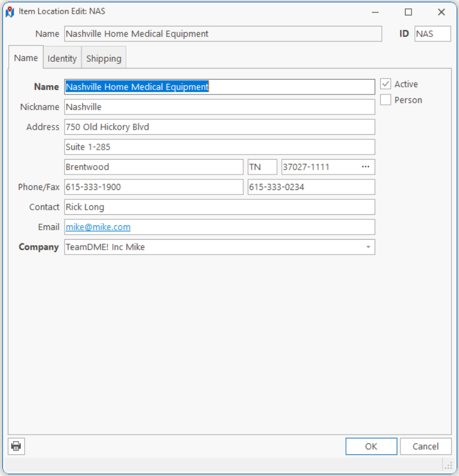Click the Cancel button
Screen dimensions: 459x476
pyautogui.click(x=425, y=446)
